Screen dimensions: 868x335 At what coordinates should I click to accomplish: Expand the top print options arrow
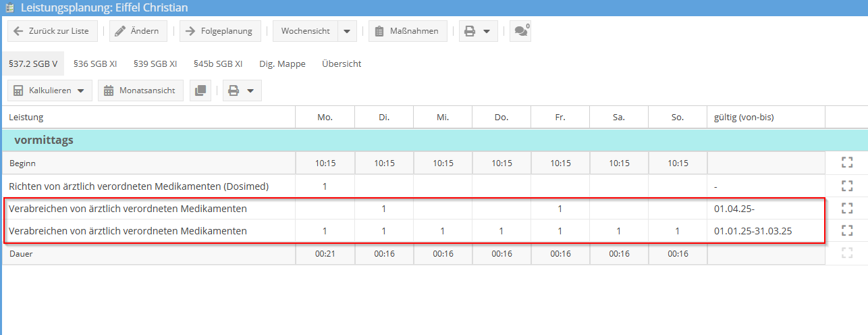pyautogui.click(x=486, y=31)
